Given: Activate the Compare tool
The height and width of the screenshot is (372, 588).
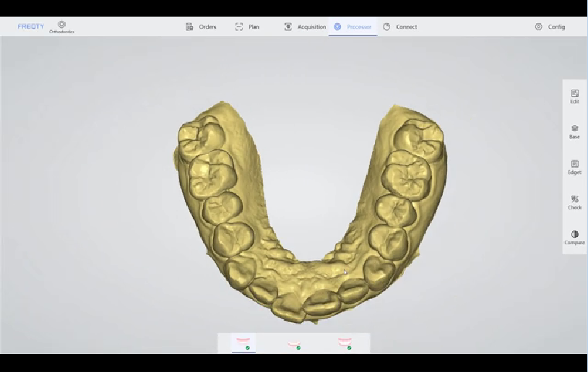Looking at the screenshot, I should [574, 238].
